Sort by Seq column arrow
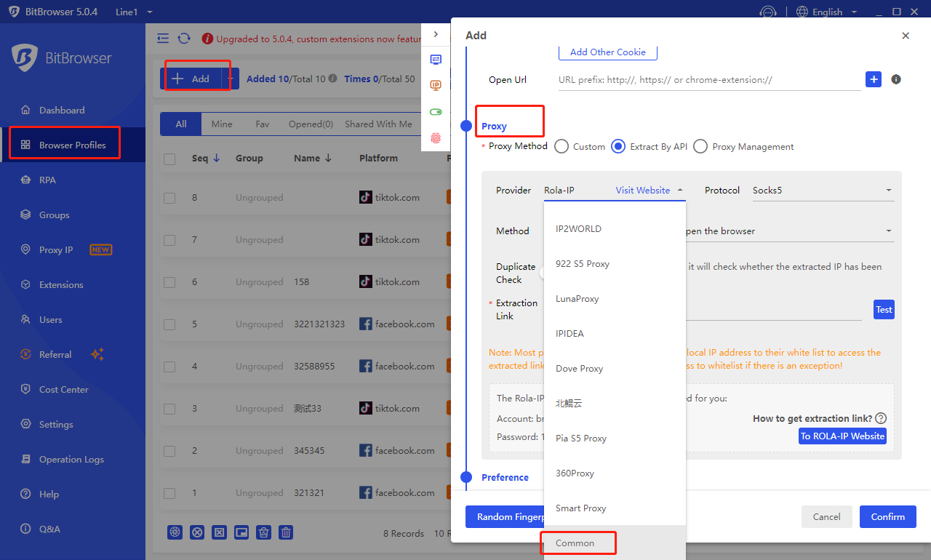 click(216, 158)
